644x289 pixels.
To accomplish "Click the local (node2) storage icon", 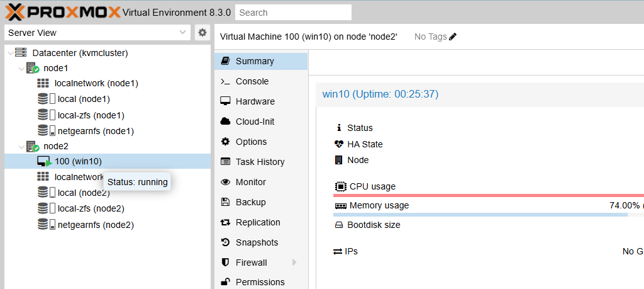I will (x=46, y=193).
